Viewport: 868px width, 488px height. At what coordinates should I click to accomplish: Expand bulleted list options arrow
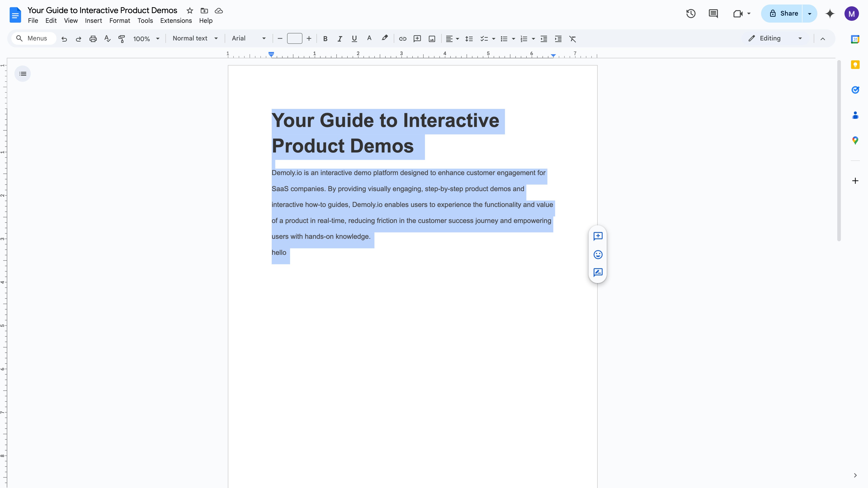pos(513,39)
